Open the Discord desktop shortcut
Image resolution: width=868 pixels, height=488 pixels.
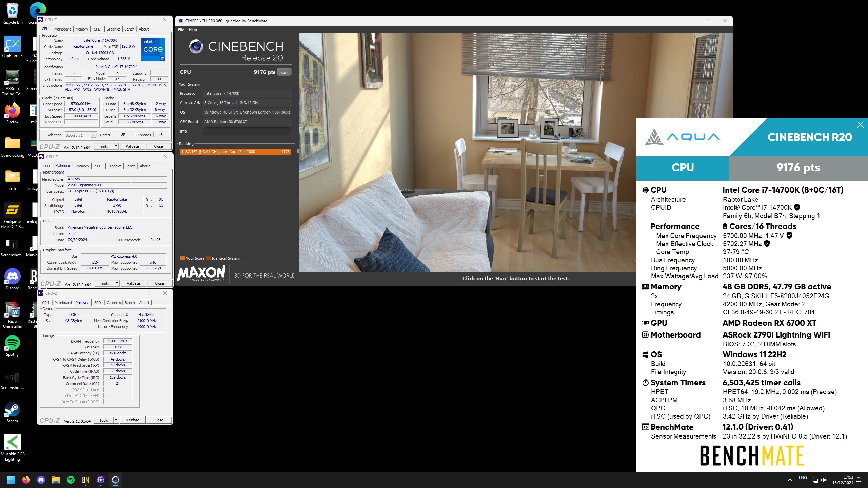(x=12, y=279)
